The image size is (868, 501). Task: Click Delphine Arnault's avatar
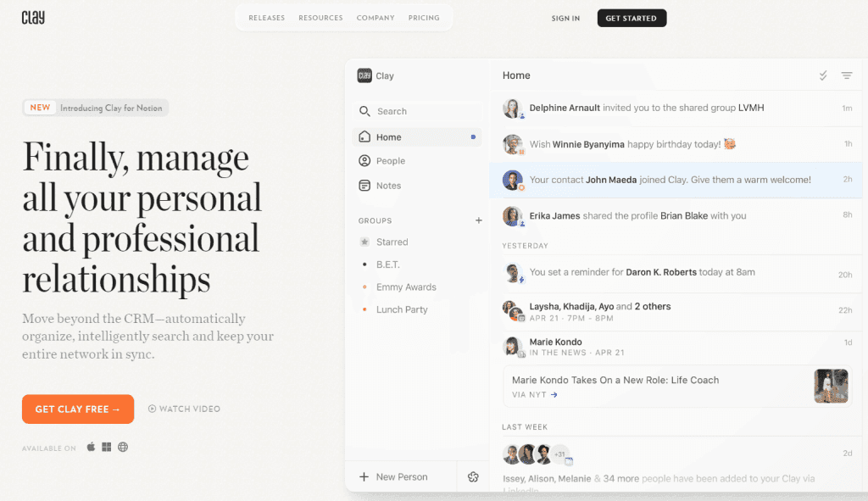click(x=513, y=108)
